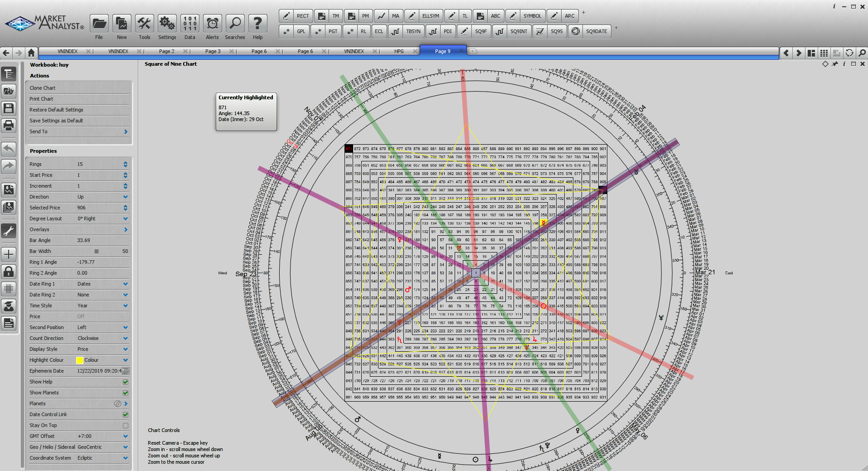The image size is (868, 471).
Task: Open the Coordinate System dropdown
Action: [125, 458]
